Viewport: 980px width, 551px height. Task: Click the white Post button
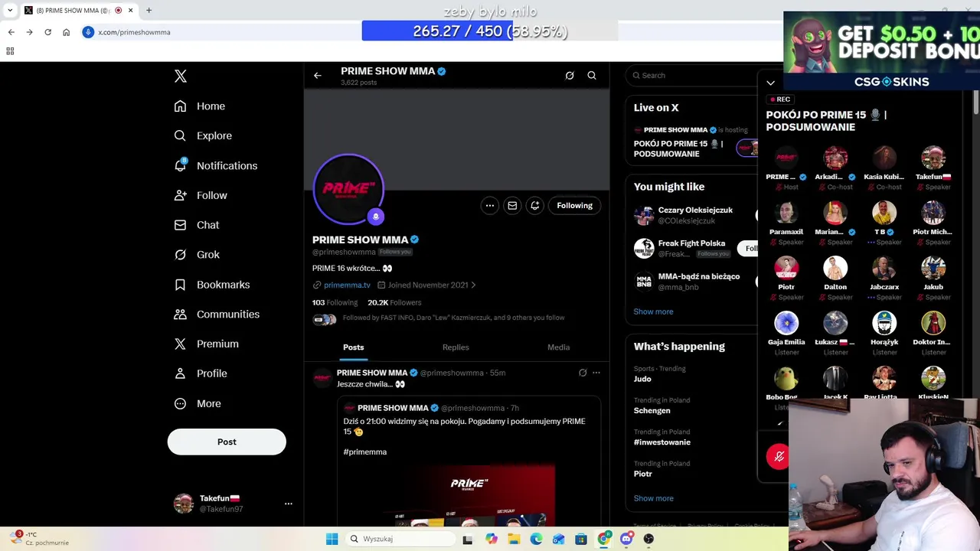pos(227,442)
